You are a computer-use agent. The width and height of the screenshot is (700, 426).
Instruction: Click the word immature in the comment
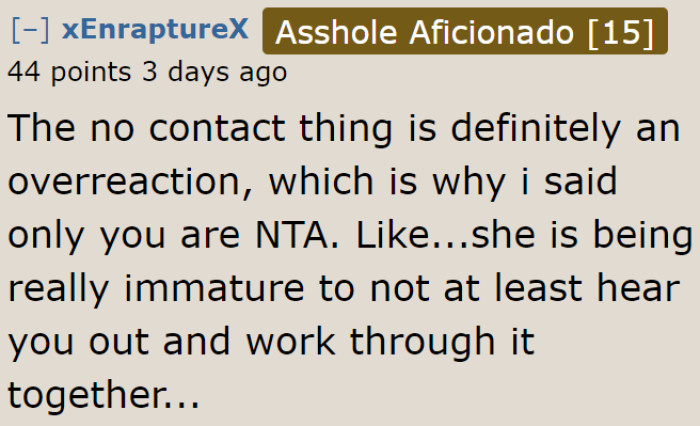point(214,288)
